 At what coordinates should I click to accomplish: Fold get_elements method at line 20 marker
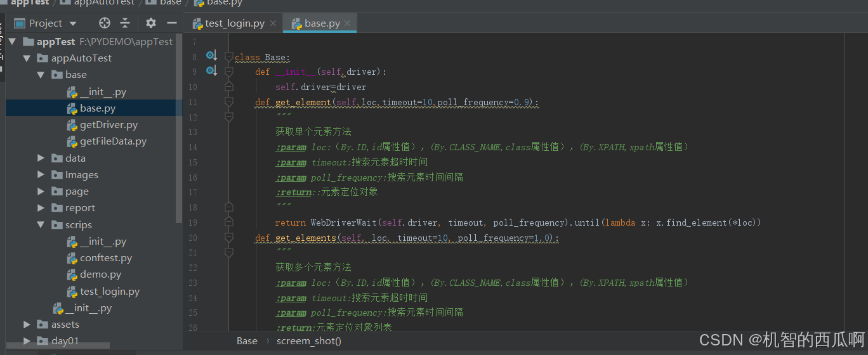tap(229, 238)
